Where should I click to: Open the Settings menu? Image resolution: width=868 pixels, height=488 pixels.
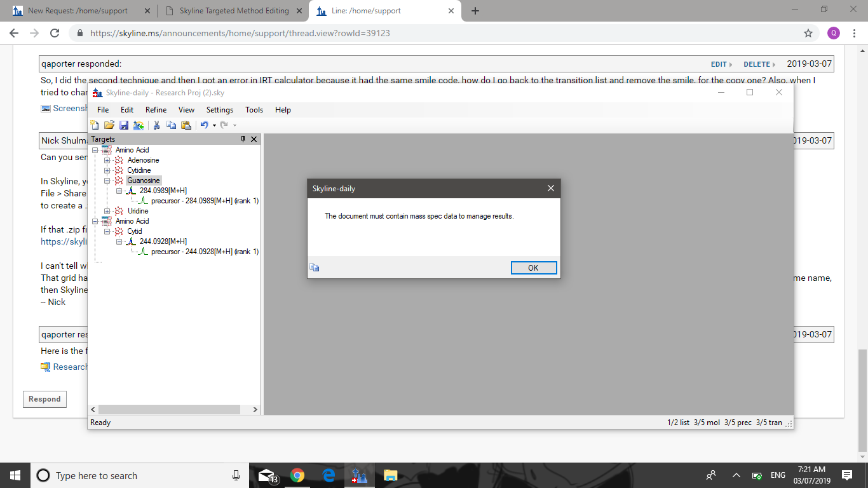pos(219,110)
